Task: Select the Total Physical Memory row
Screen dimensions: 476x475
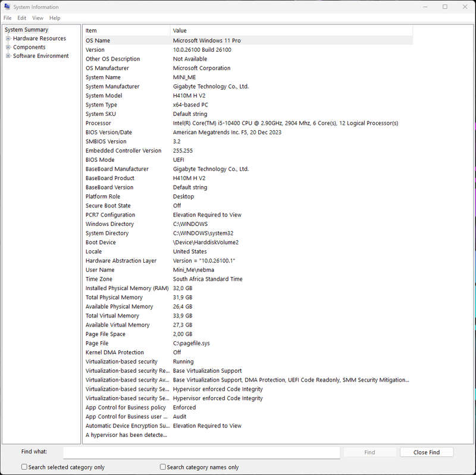Action: [248, 297]
